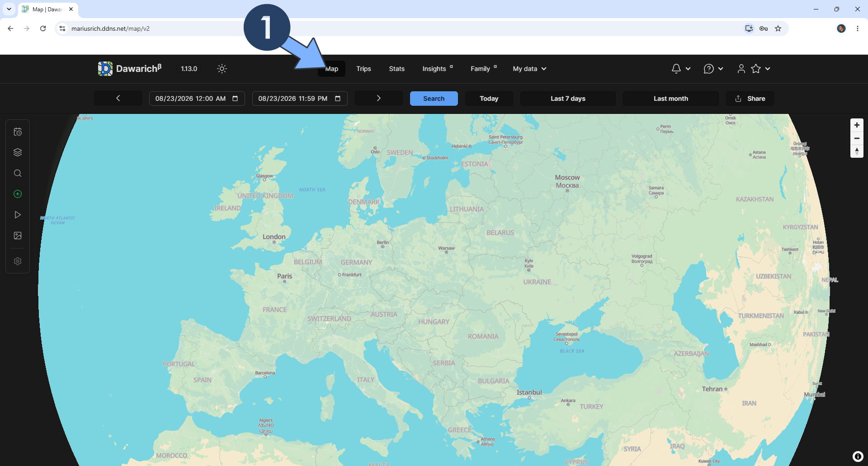868x466 pixels.
Task: Click the Dawarich logo icon
Action: (x=105, y=69)
